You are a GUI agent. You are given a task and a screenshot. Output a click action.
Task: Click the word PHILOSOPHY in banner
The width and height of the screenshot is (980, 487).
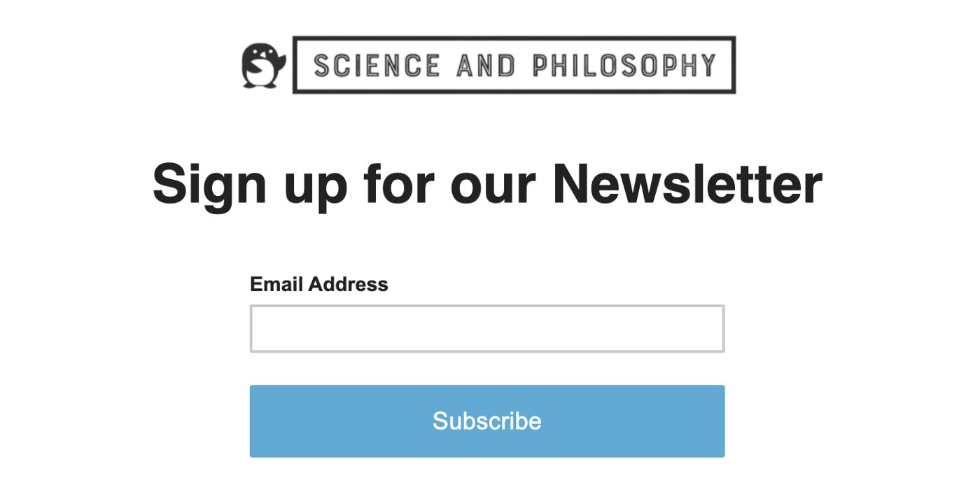coord(624,65)
